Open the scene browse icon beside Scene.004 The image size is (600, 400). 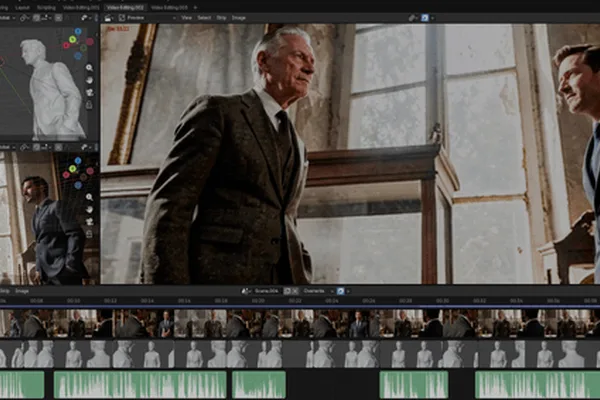click(x=246, y=291)
